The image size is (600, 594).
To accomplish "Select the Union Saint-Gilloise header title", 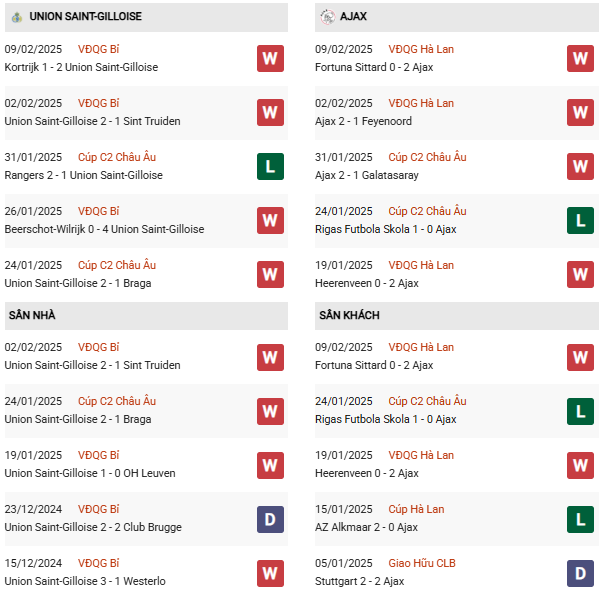I will tap(85, 17).
